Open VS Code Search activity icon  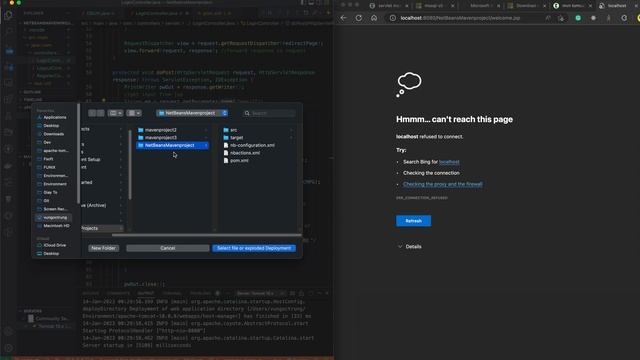9,32
